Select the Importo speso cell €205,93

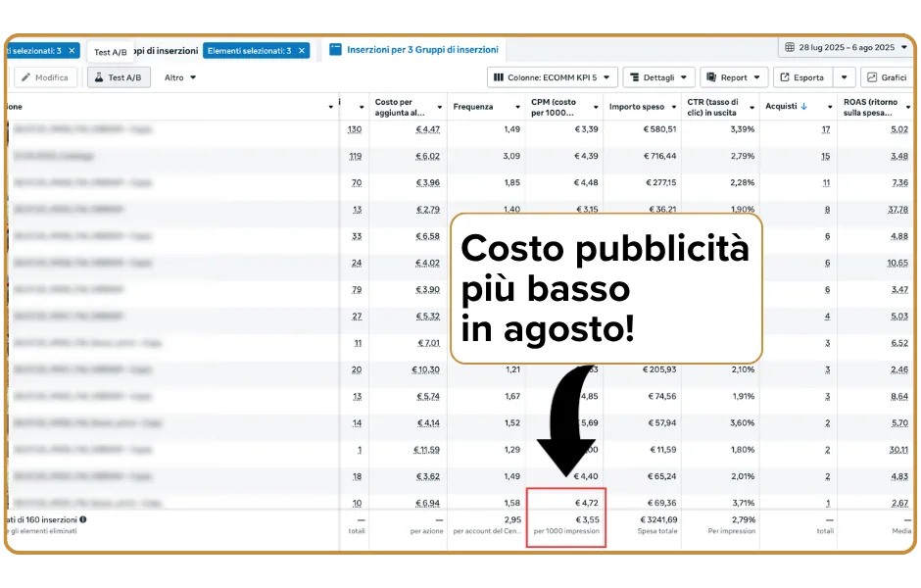click(659, 370)
